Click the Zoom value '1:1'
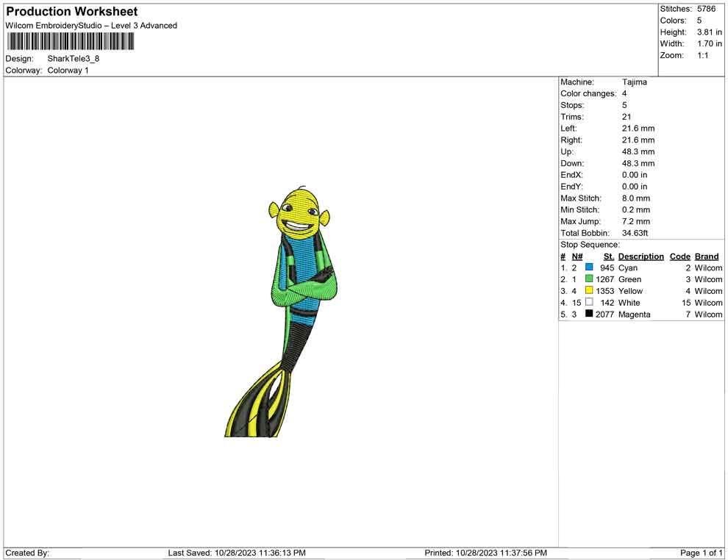 (703, 55)
